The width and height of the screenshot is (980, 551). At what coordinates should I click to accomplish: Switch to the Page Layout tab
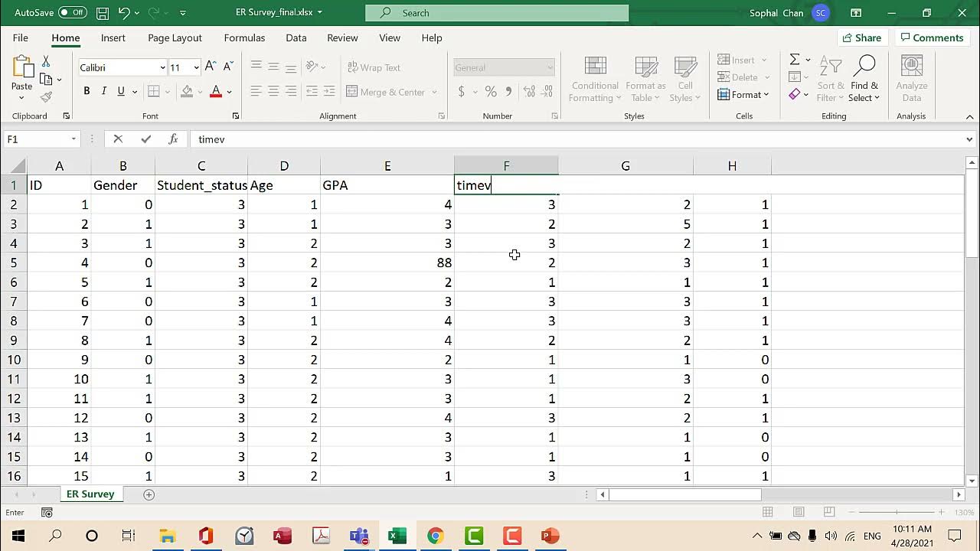(x=175, y=37)
